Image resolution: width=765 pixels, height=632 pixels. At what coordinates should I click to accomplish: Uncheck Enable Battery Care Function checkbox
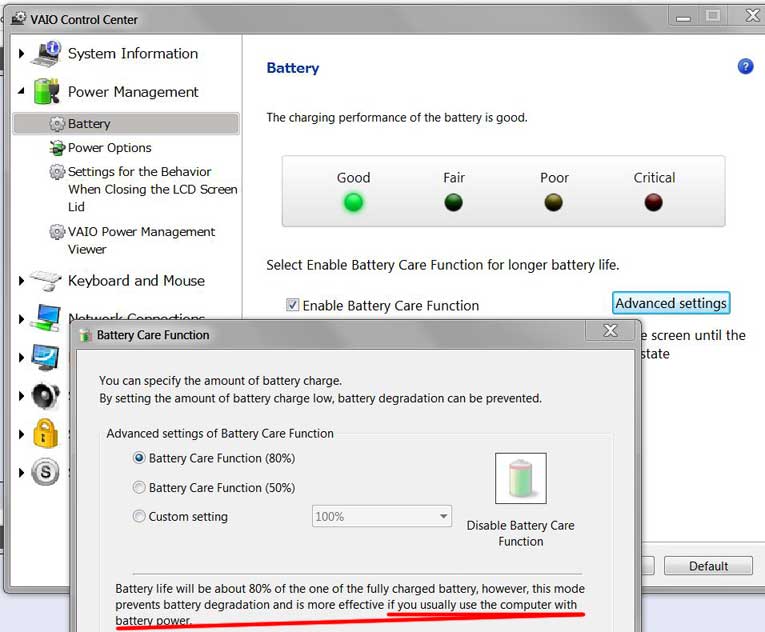293,305
